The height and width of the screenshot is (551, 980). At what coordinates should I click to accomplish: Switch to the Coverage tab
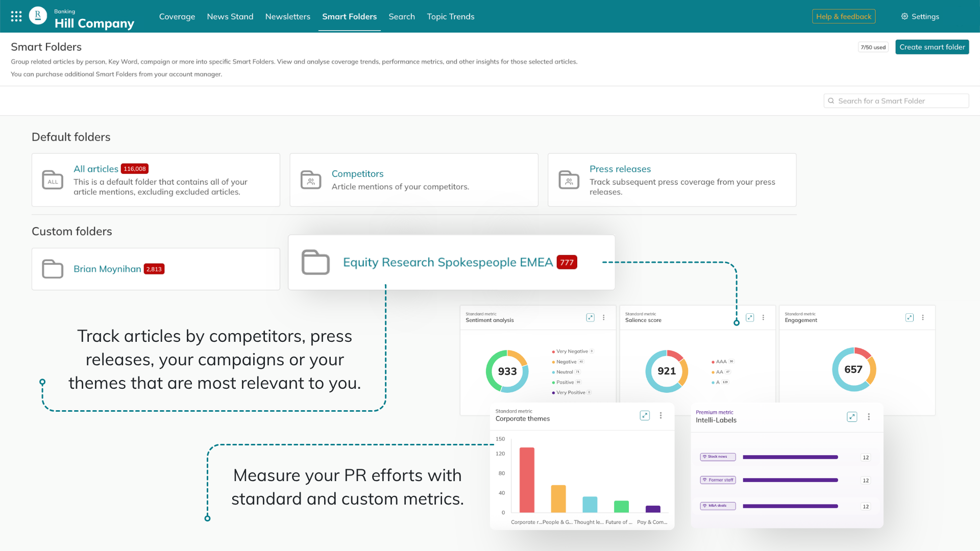177,16
